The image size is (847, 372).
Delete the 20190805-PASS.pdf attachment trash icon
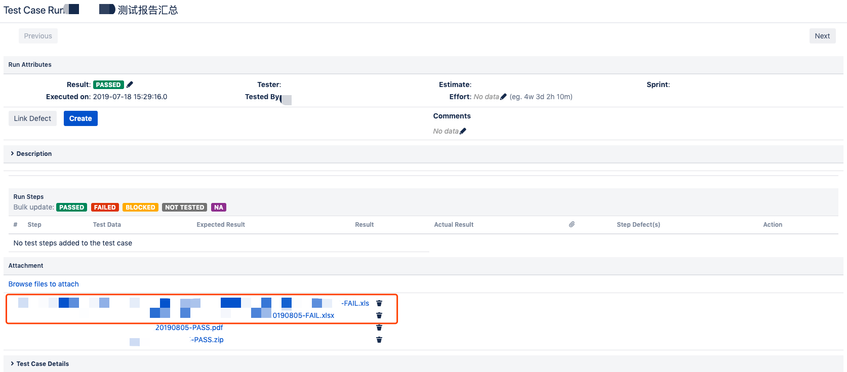379,327
